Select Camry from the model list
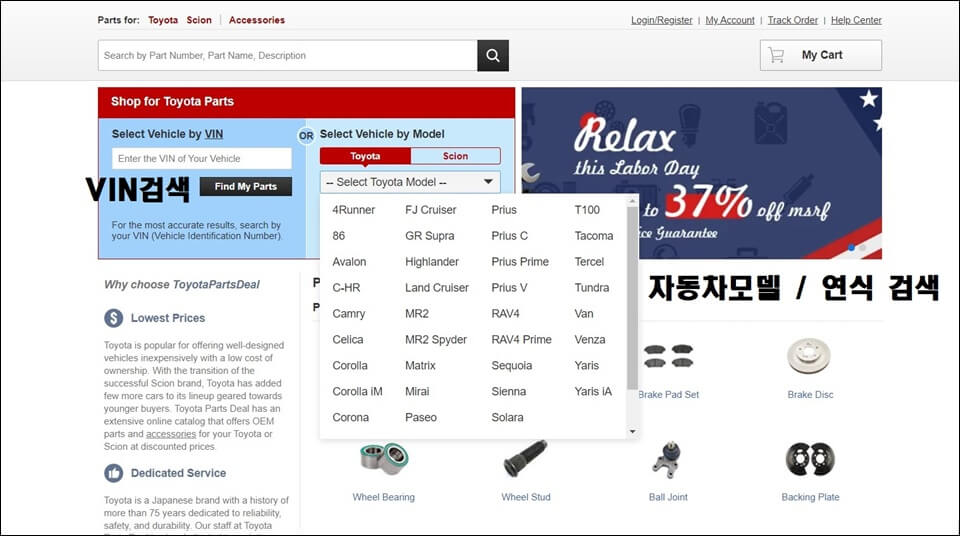Viewport: 960px width, 536px height. (x=348, y=314)
